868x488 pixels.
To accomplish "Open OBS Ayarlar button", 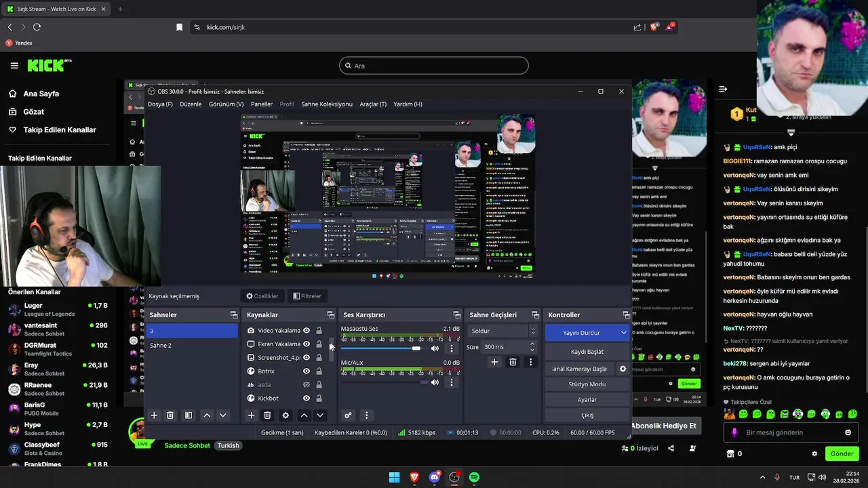I will [587, 400].
